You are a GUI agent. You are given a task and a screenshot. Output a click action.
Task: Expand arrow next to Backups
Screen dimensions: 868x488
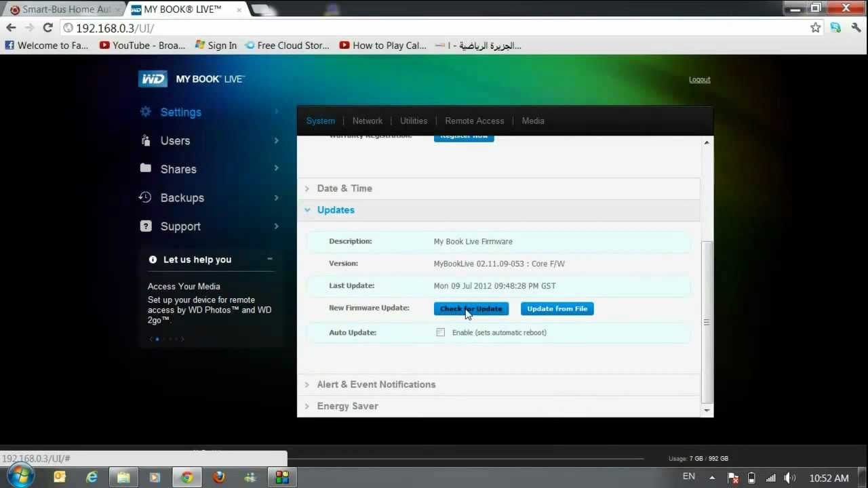tap(276, 197)
